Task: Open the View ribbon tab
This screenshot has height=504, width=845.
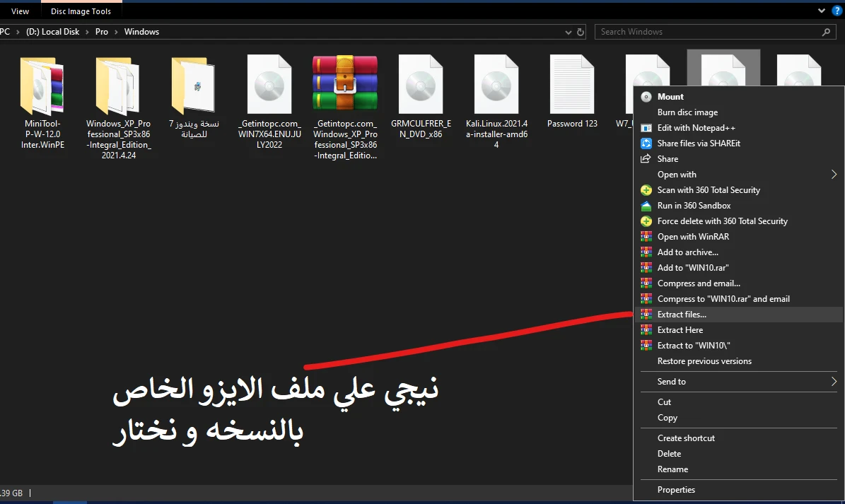Action: [20, 11]
